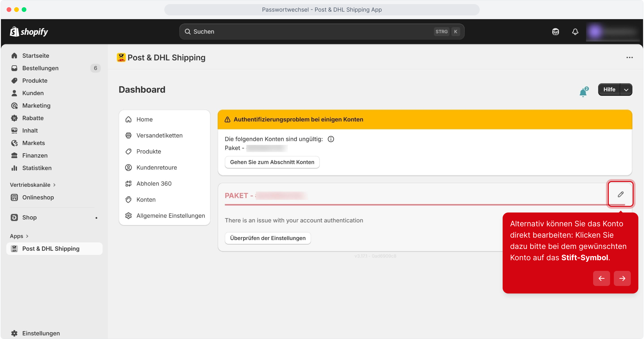Viewport: 644px width, 339px height.
Task: Click the Finanzen bank icon
Action: pyautogui.click(x=14, y=156)
